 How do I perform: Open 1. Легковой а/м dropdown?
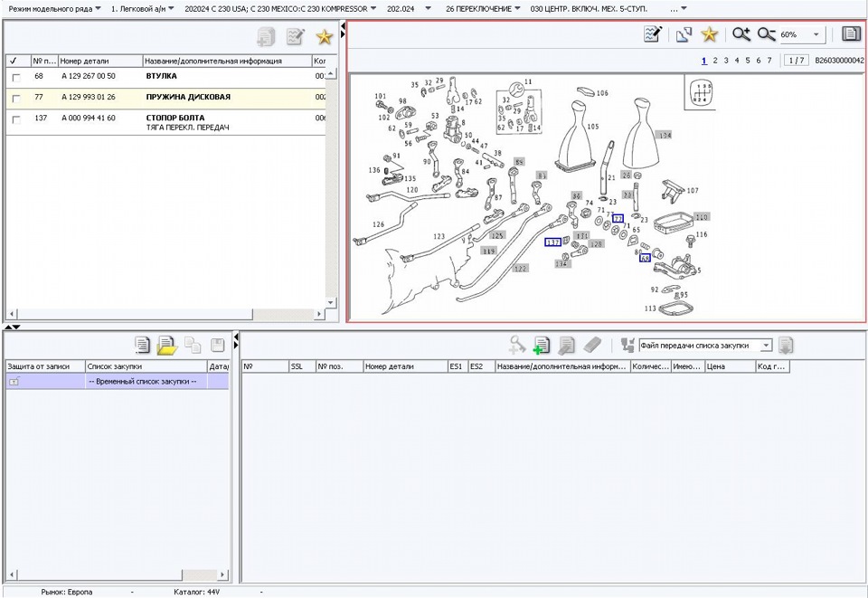point(143,9)
